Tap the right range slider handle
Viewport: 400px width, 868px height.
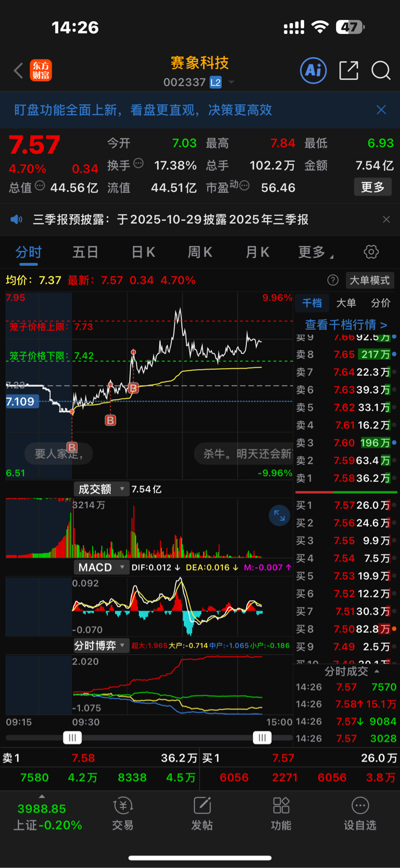click(262, 738)
